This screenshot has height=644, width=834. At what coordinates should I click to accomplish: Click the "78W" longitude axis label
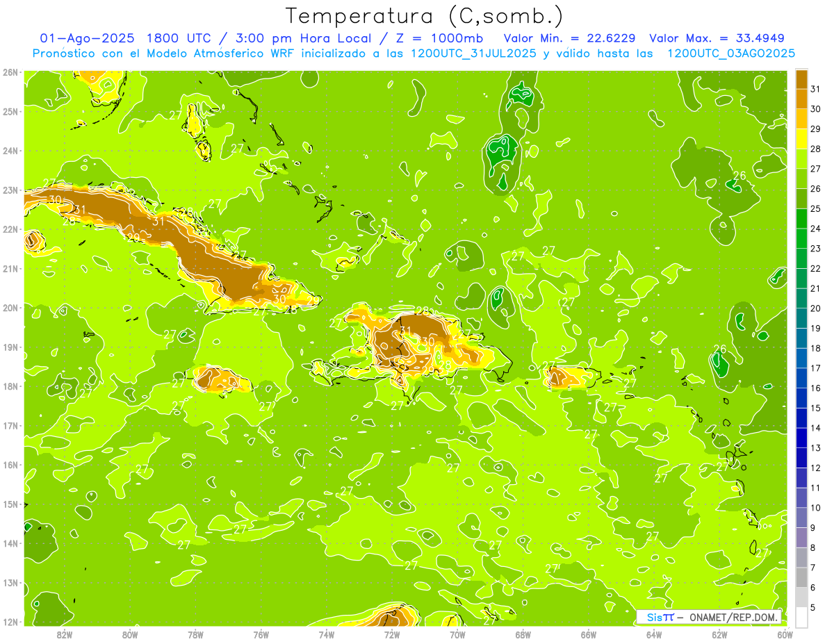click(195, 634)
